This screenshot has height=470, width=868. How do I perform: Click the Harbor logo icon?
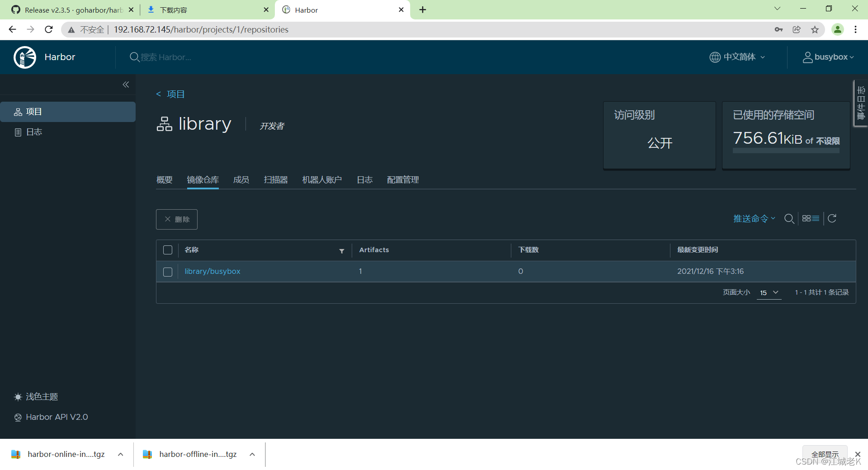point(25,57)
